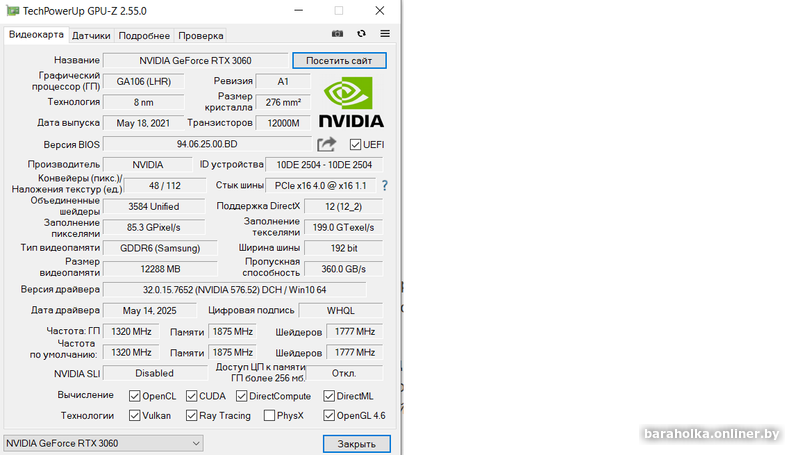Toggle the Vulkan checkbox
Viewport: 800px width, 455px height.
click(135, 416)
